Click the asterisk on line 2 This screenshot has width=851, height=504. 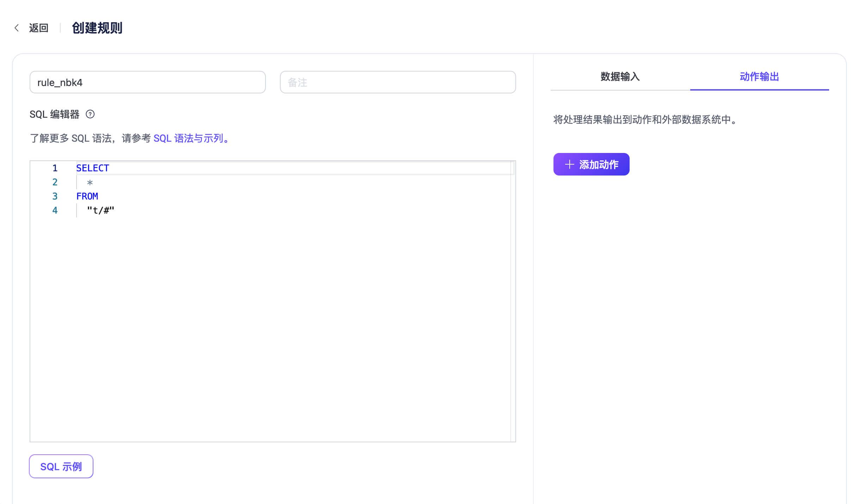pyautogui.click(x=90, y=182)
